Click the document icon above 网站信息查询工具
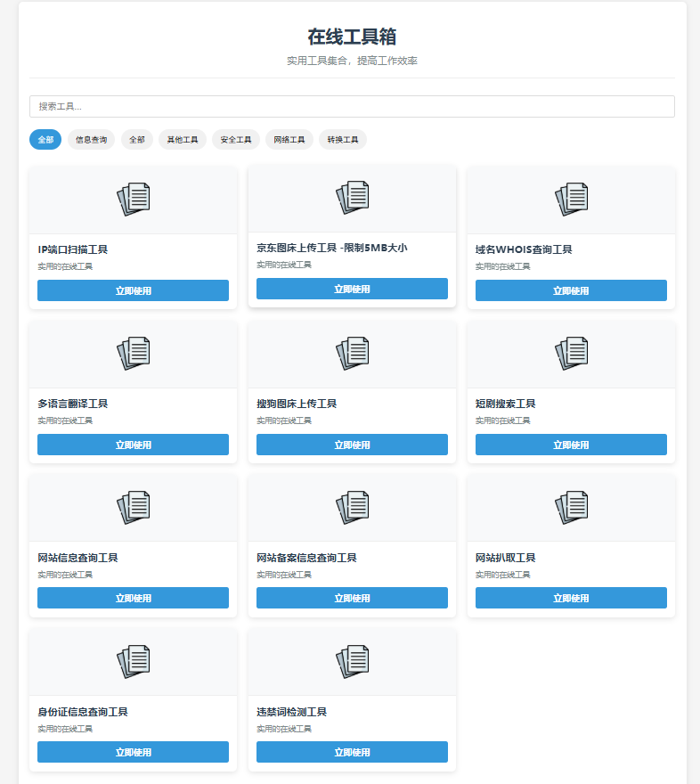This screenshot has height=784, width=700. [134, 508]
